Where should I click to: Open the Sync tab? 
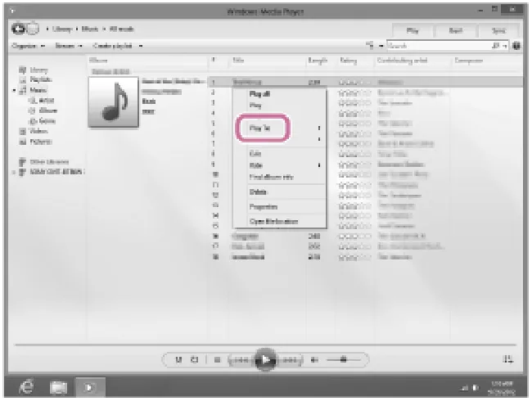click(498, 30)
